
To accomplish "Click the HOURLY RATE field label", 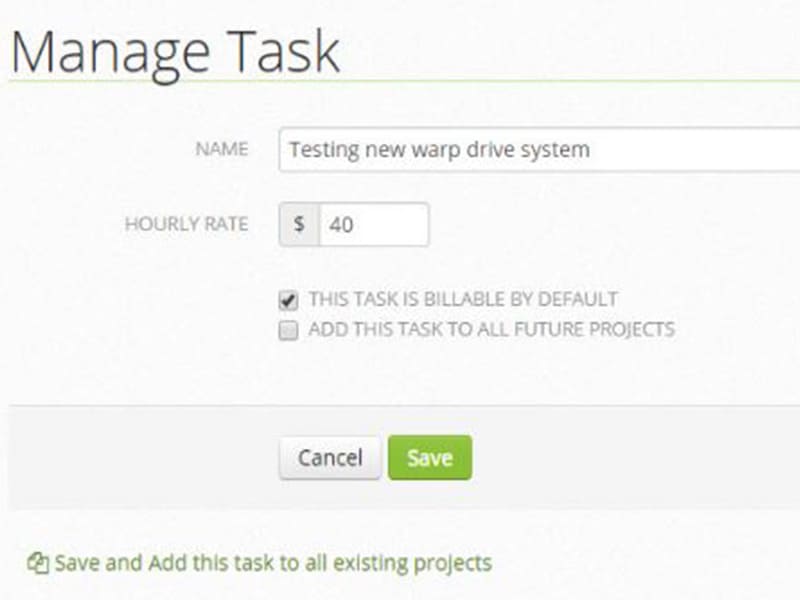I will coord(186,224).
